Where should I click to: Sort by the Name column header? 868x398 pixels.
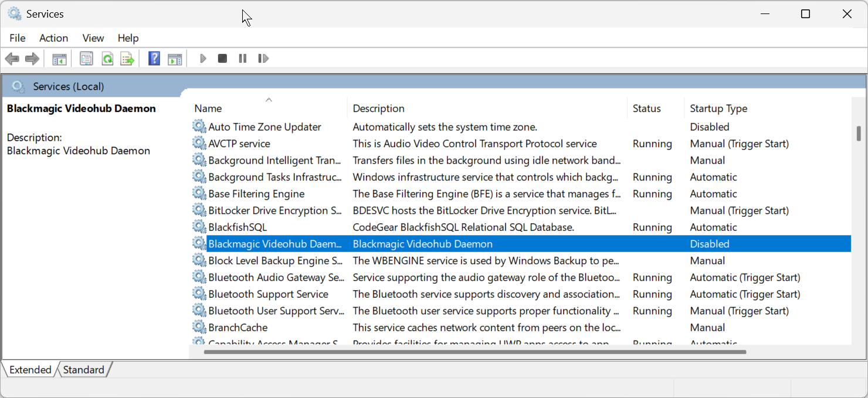(x=269, y=108)
